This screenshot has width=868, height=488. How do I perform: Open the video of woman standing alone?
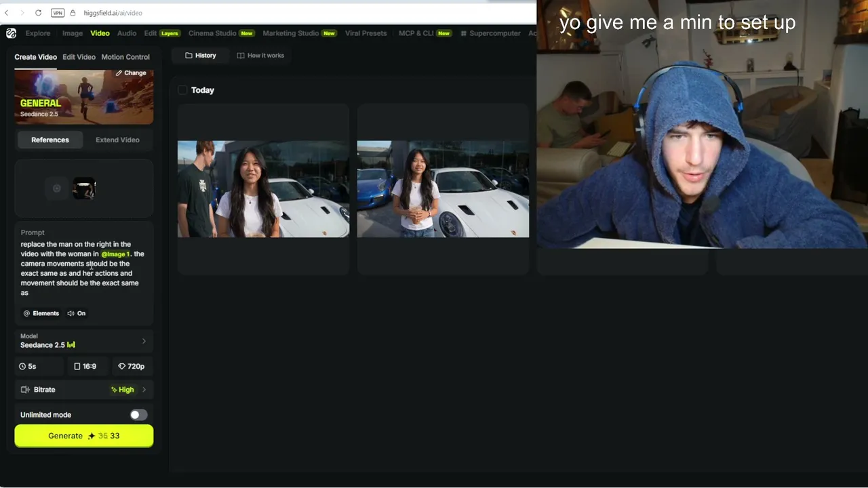tap(443, 189)
